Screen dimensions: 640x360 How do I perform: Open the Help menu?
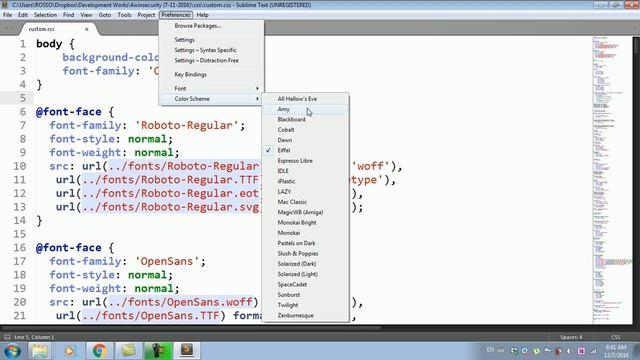(x=202, y=15)
